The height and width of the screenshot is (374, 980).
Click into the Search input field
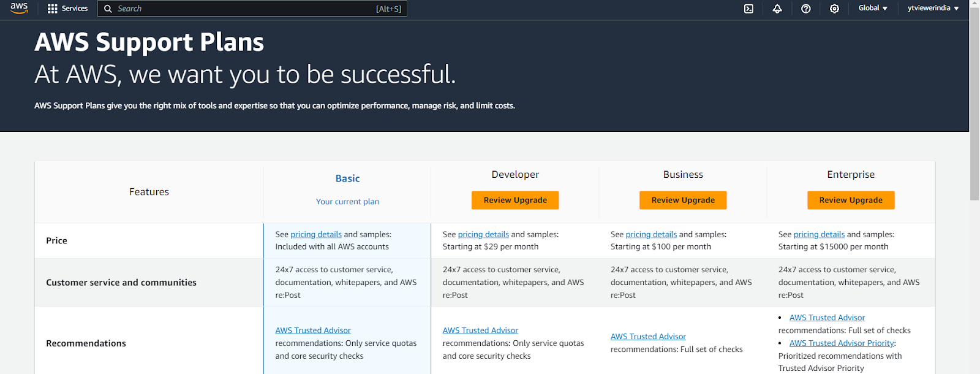pos(252,9)
